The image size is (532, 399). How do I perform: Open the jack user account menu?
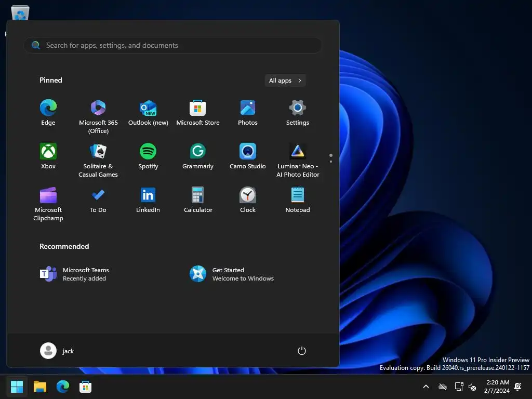click(x=57, y=351)
